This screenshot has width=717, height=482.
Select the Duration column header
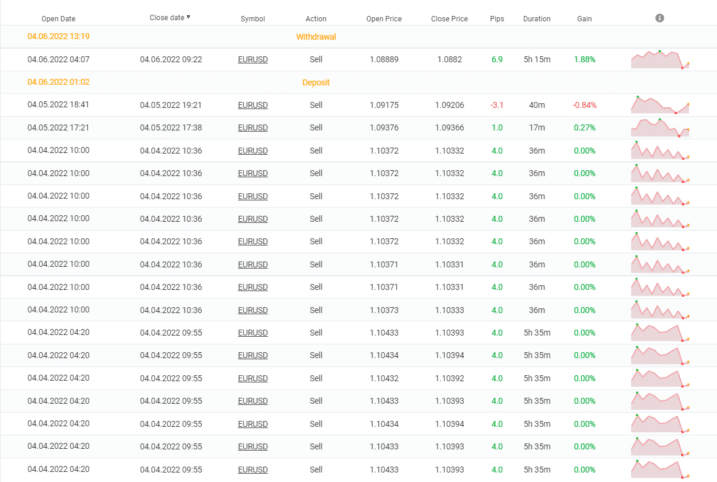tap(536, 18)
